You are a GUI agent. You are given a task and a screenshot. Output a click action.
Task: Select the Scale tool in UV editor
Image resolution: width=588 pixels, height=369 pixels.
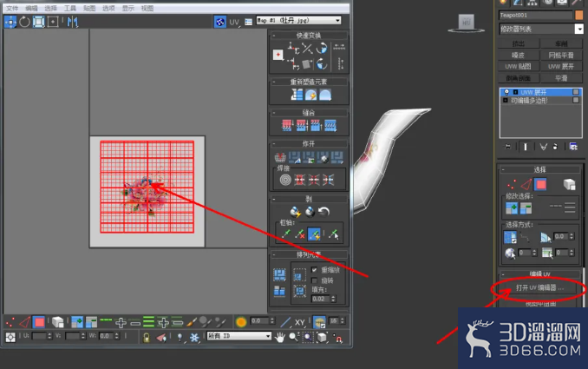point(39,22)
